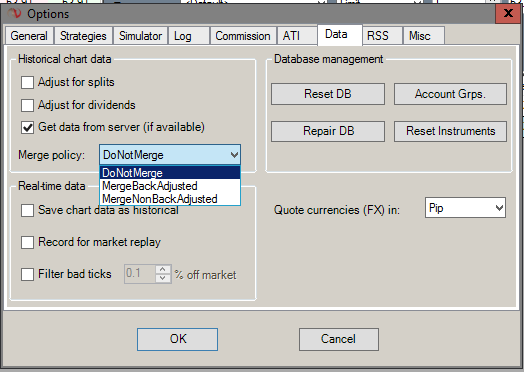Click the Repair DB button
The image size is (524, 372).
(328, 131)
